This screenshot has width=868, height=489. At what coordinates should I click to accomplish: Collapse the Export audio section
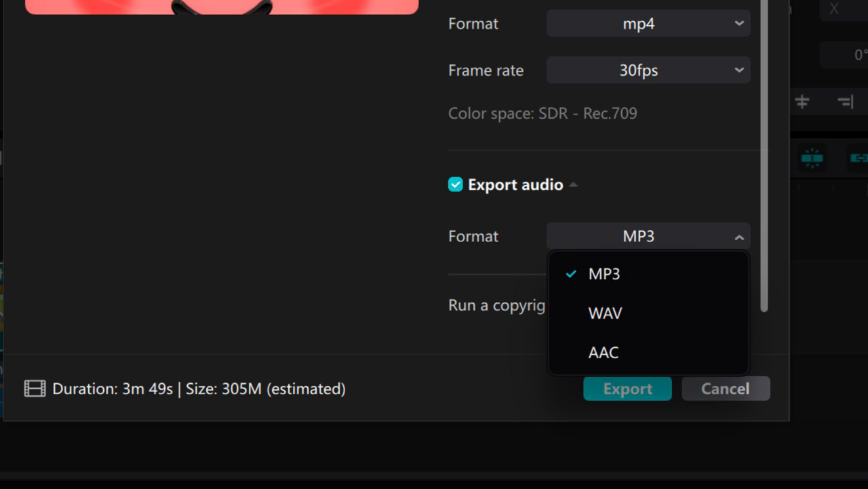(574, 184)
